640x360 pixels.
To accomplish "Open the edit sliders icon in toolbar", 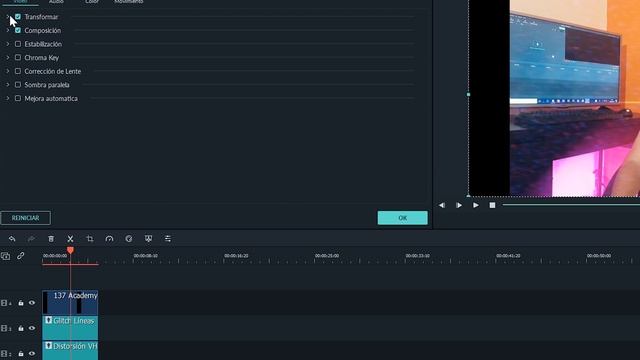I will (x=168, y=239).
